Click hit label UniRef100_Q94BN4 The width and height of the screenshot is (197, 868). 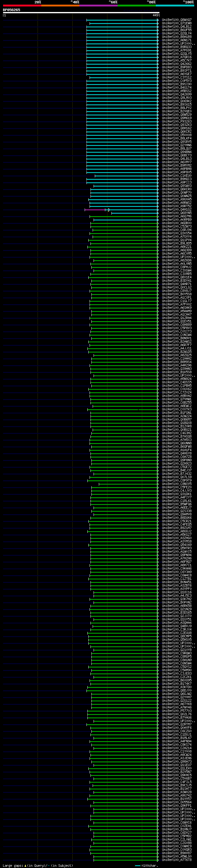[x=176, y=152]
